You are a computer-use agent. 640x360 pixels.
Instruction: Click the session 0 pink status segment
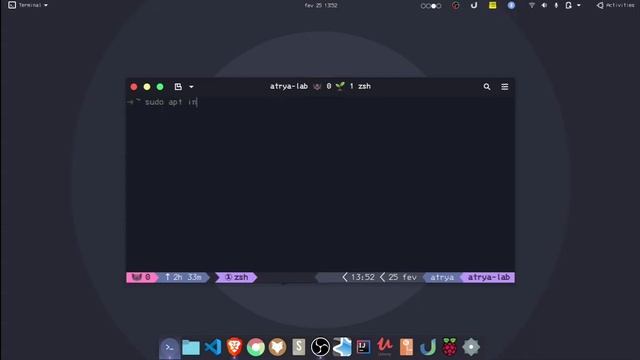tap(141, 277)
